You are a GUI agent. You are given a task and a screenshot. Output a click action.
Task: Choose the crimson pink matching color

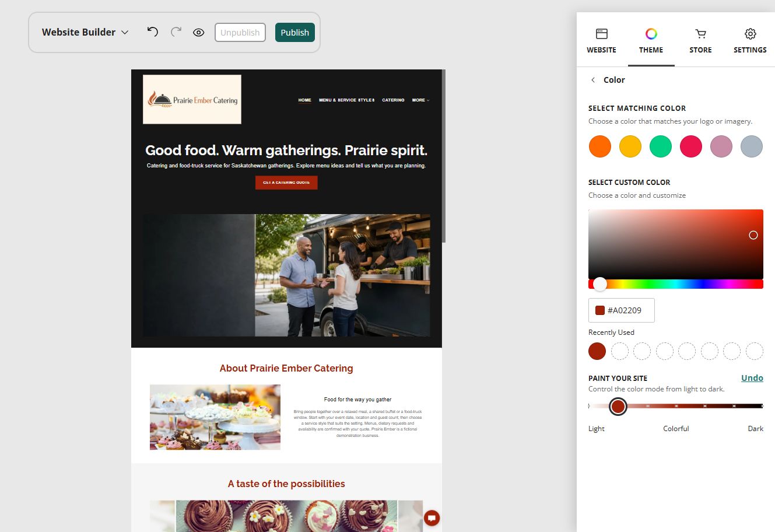(691, 146)
